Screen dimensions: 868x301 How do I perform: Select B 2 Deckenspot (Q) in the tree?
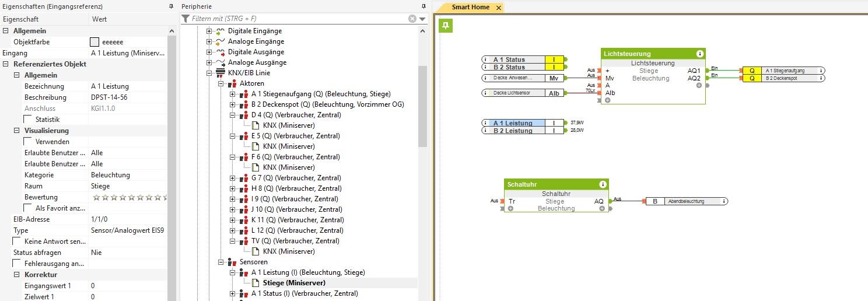(328, 104)
